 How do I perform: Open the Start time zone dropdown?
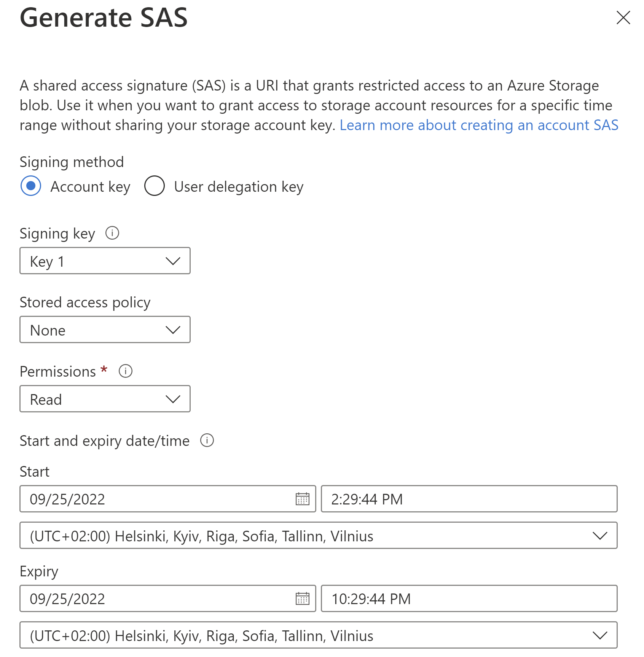tap(319, 535)
